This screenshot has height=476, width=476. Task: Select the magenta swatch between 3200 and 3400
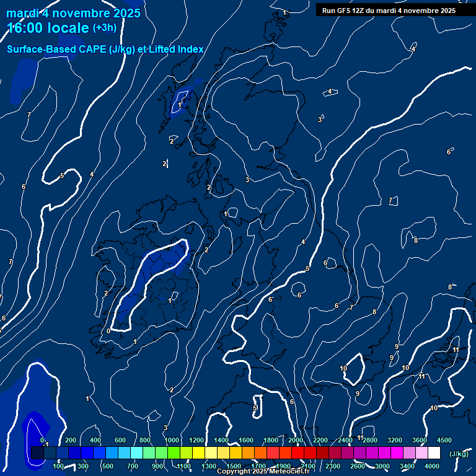[397, 452]
